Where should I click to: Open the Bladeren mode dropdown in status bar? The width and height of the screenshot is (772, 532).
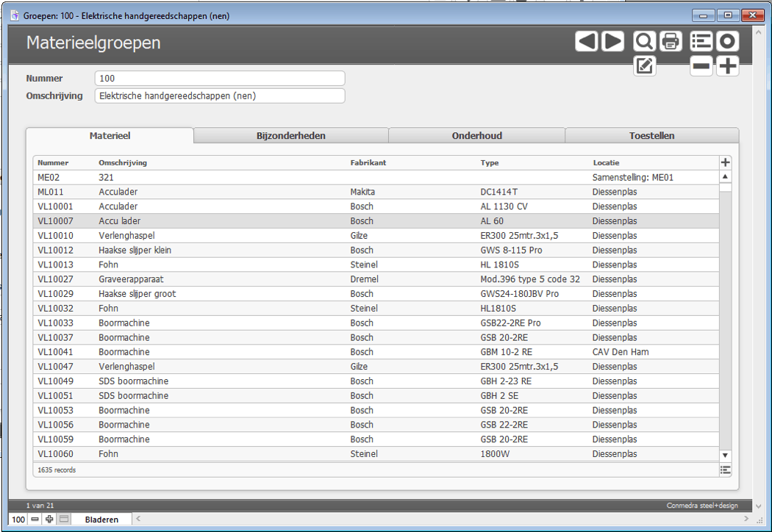(101, 520)
